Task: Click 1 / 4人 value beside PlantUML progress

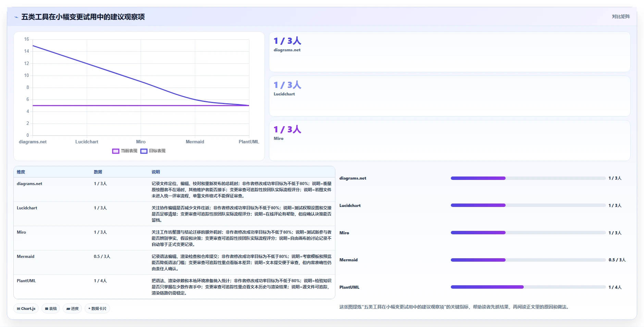Action: [615, 287]
